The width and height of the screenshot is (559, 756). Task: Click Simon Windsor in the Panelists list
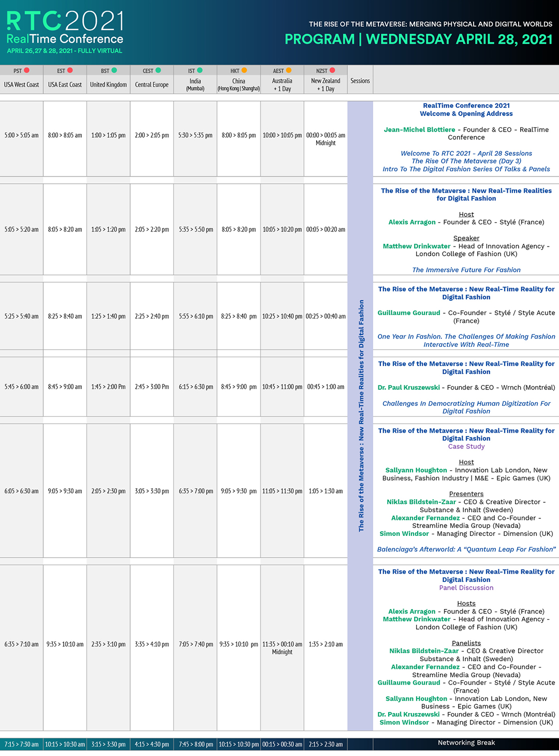[x=404, y=722]
